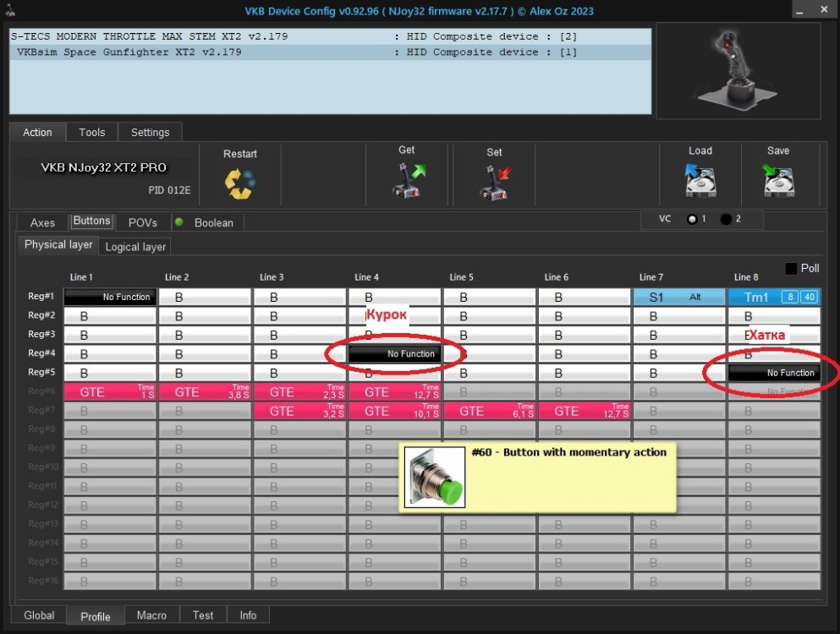Image resolution: width=840 pixels, height=634 pixels.
Task: Click the S1 Alt cell in Line 7
Action: click(679, 297)
